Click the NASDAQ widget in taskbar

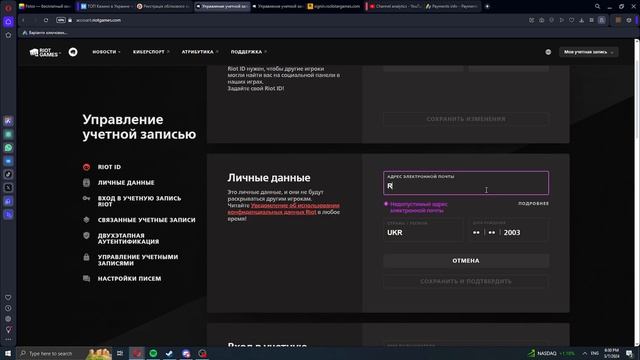tap(551, 353)
